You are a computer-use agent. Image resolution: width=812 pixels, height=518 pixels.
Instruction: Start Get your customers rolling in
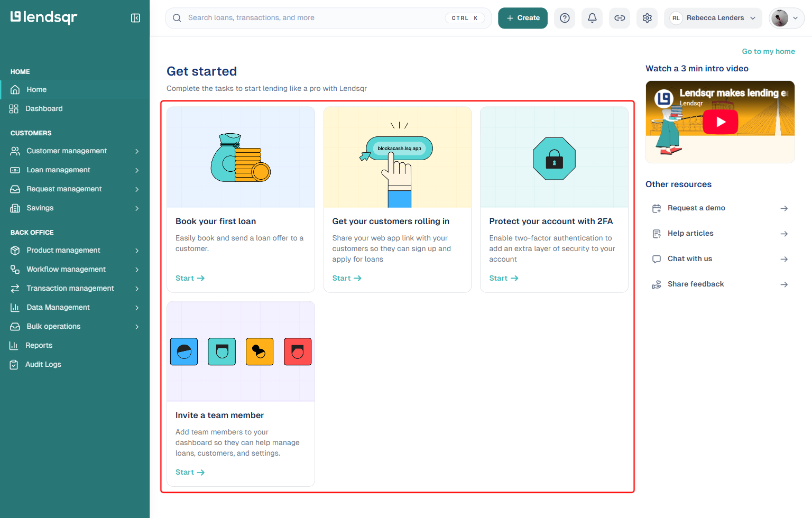(347, 278)
